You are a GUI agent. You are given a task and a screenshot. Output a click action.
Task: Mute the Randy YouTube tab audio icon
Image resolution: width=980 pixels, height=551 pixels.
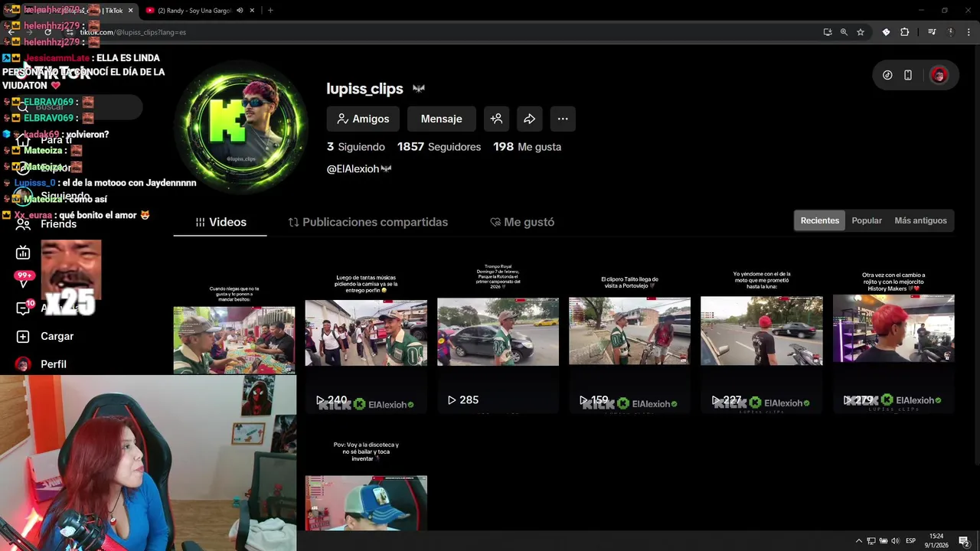[240, 11]
